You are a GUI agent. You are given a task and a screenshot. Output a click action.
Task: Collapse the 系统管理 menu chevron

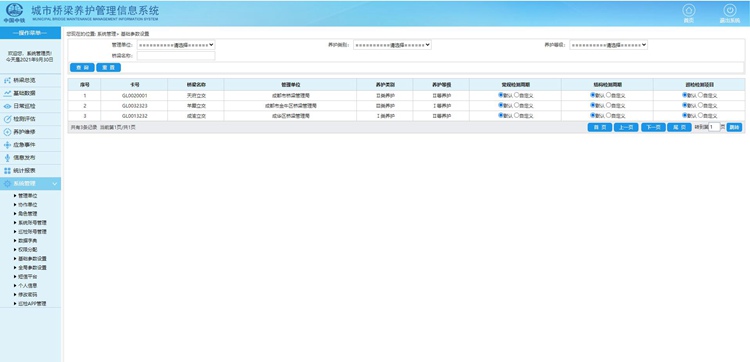pos(55,184)
